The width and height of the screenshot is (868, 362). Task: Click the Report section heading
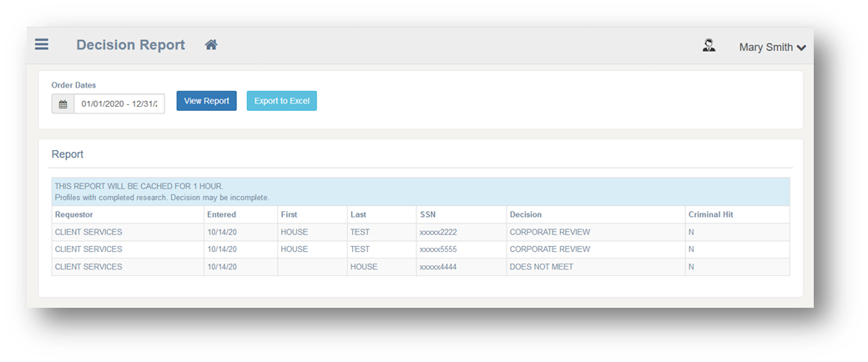(x=68, y=154)
